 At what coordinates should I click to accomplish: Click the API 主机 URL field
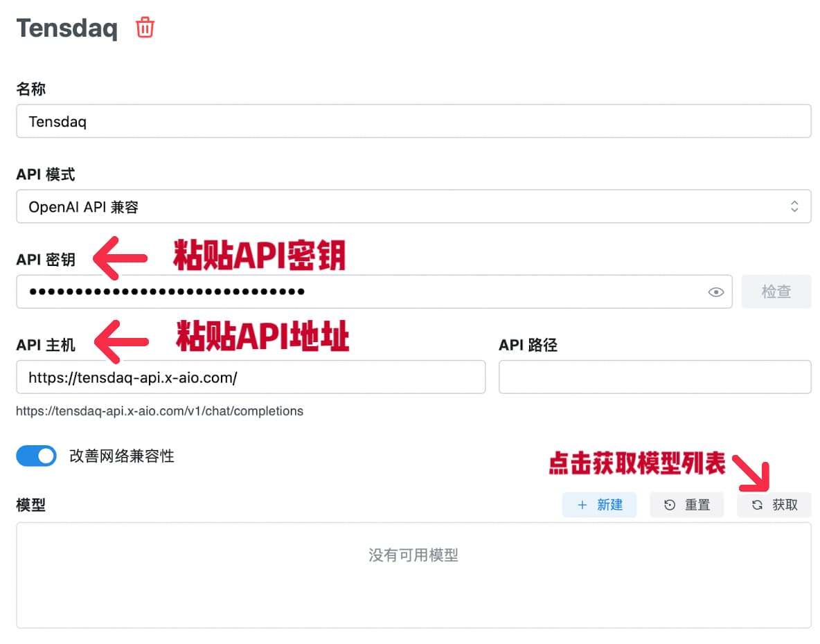tap(250, 377)
